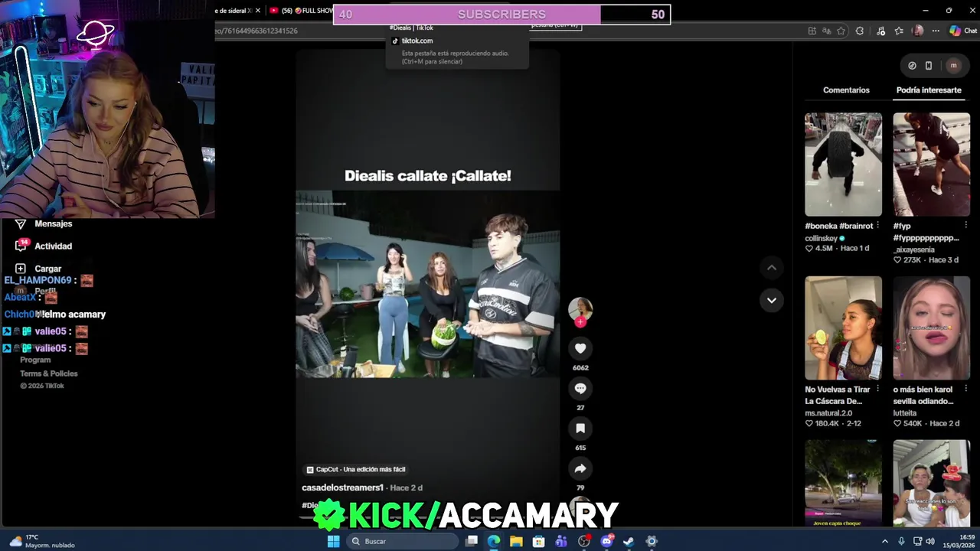This screenshot has width=980, height=551.
Task: Open Microsoft Edge from the taskbar
Action: (494, 541)
